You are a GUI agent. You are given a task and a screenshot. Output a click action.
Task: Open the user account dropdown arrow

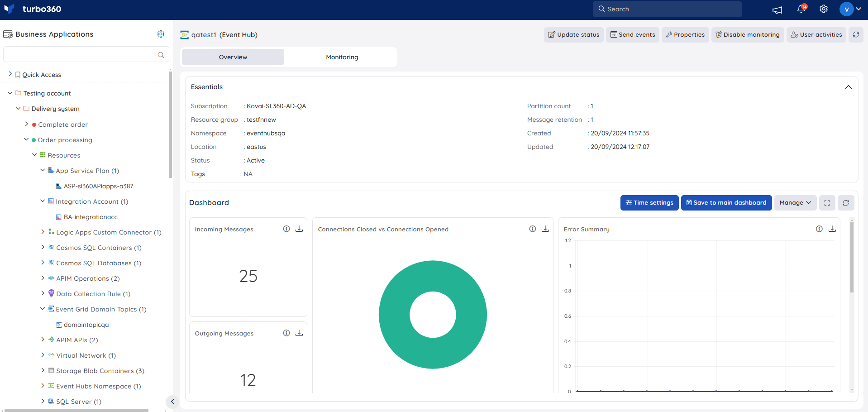pyautogui.click(x=858, y=9)
